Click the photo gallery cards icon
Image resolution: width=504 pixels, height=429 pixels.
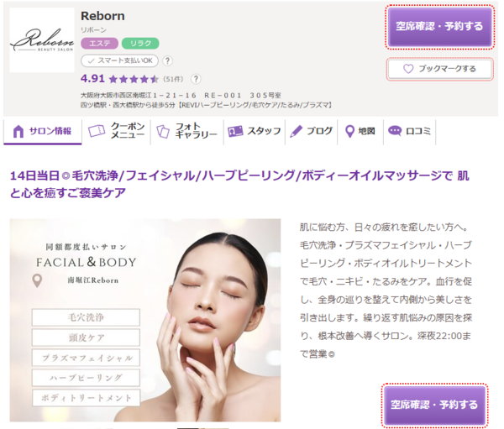pyautogui.click(x=163, y=132)
